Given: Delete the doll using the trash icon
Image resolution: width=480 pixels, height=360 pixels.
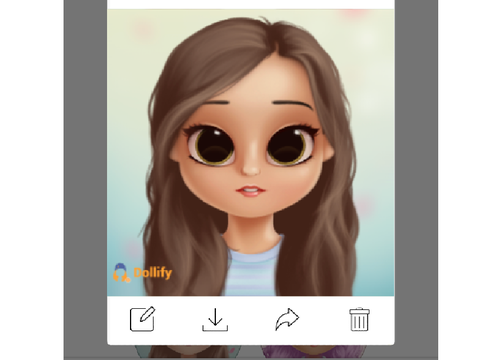Looking at the screenshot, I should point(359,319).
